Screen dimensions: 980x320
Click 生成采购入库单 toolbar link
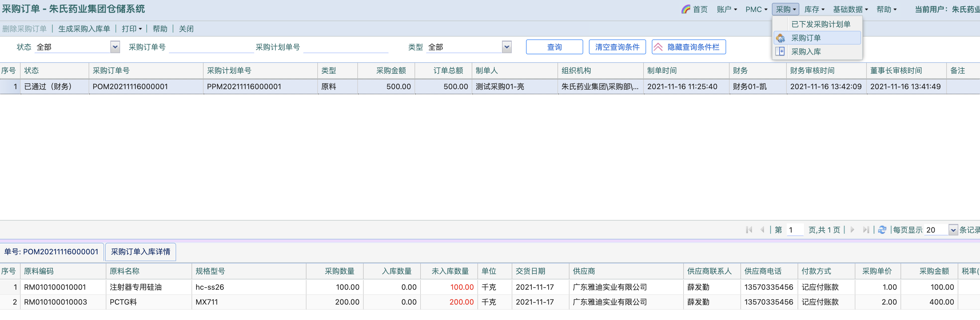click(84, 29)
